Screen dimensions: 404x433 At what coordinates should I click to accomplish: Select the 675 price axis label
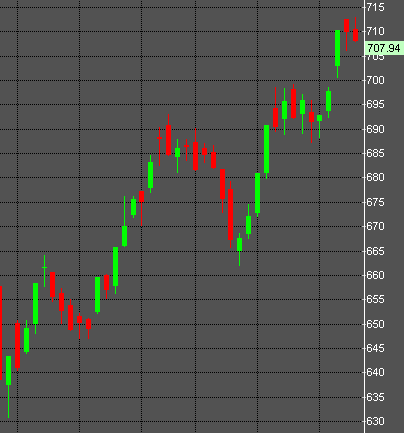375,202
